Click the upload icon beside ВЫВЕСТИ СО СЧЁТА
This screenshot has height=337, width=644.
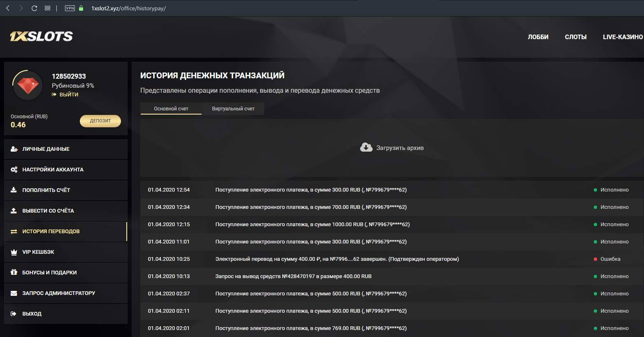14,211
